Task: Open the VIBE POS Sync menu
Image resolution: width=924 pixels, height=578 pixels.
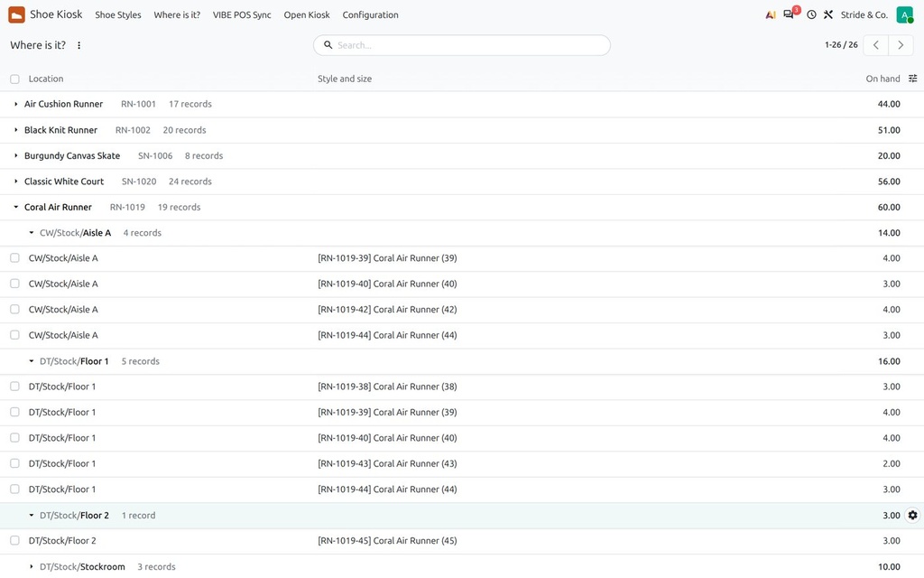Action: click(242, 14)
